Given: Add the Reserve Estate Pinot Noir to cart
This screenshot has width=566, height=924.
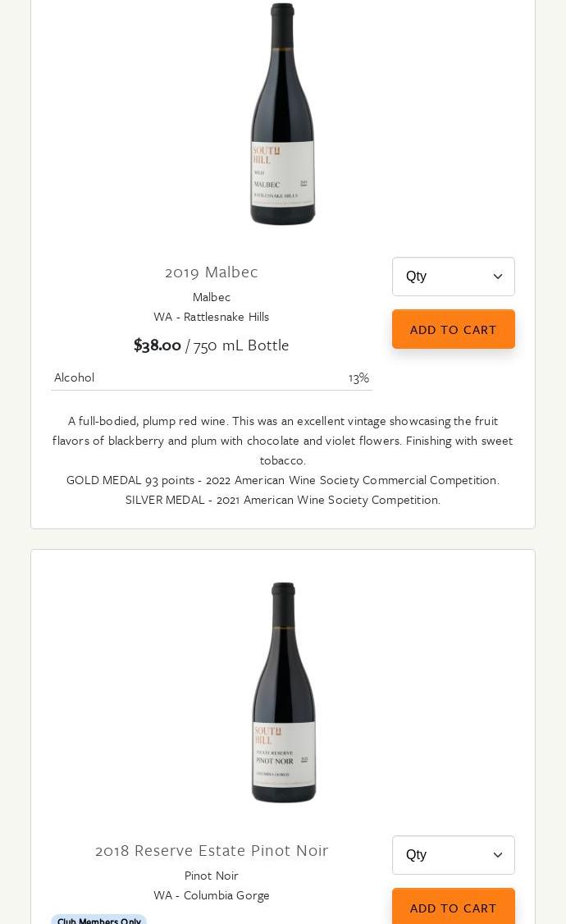Looking at the screenshot, I should (453, 907).
